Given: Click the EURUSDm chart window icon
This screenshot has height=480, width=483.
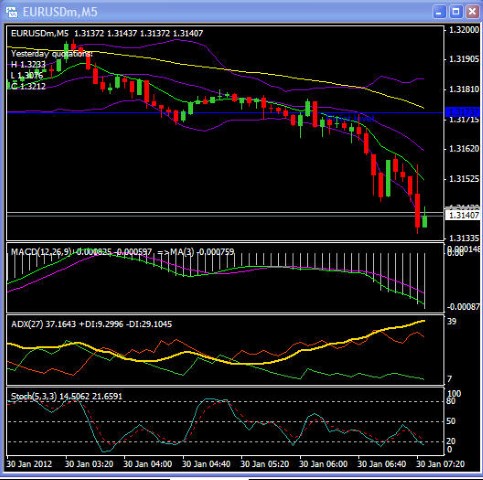Looking at the screenshot, I should [12, 12].
